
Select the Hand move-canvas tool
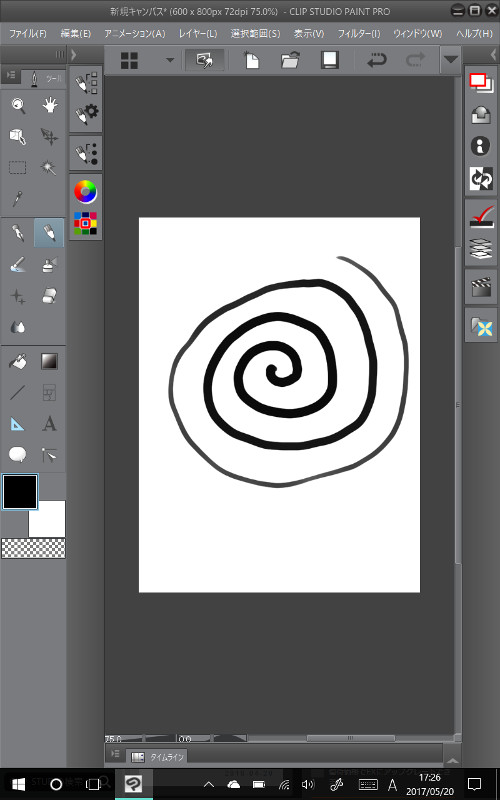click(x=49, y=106)
